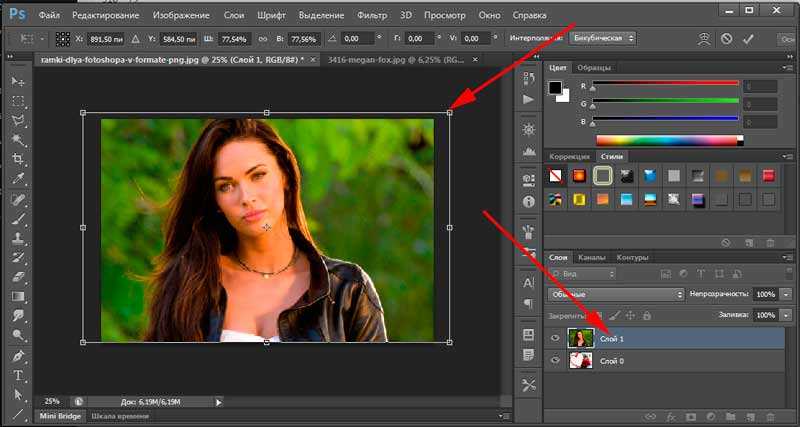Select the Pen tool
This screenshot has height=427, width=800.
pyautogui.click(x=18, y=356)
